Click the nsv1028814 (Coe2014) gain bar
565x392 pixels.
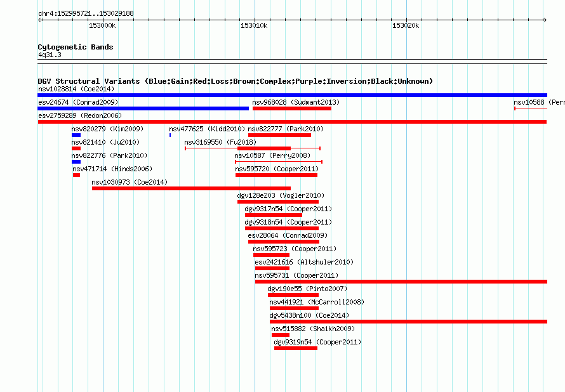click(x=292, y=95)
